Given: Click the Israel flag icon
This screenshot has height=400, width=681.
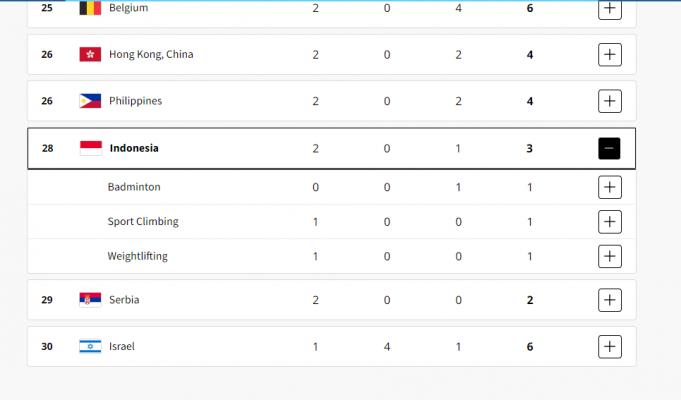Looking at the screenshot, I should point(90,346).
